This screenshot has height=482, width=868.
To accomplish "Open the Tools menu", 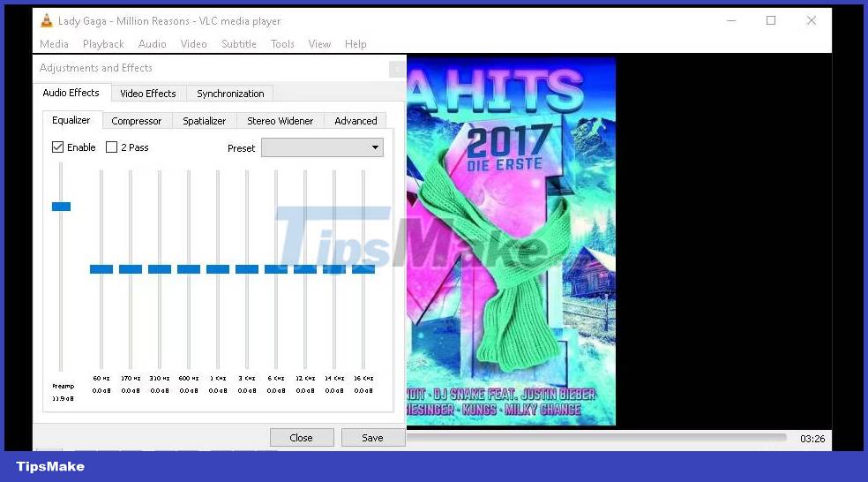I will 282,44.
